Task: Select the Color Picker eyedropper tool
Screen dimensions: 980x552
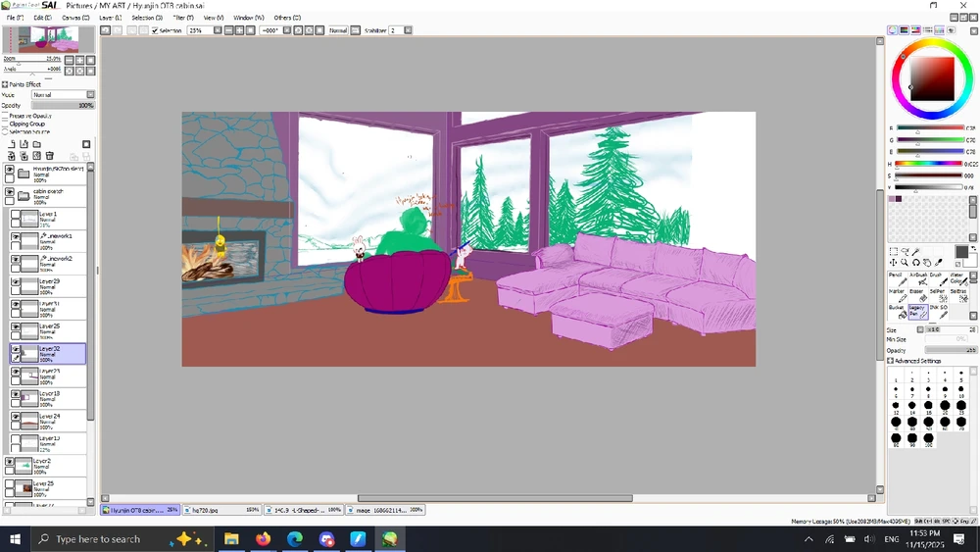Action: [x=939, y=263]
